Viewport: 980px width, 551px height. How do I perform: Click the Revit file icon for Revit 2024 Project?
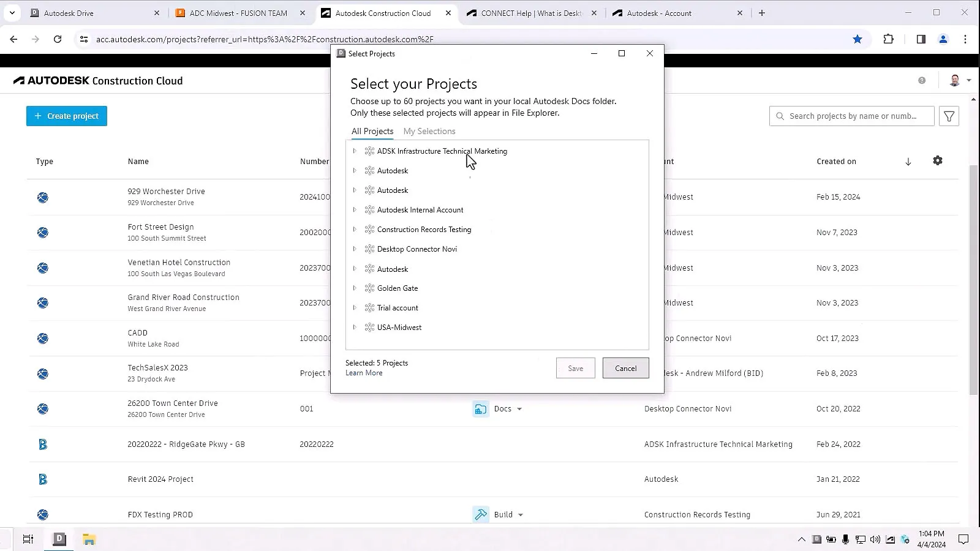(x=42, y=479)
